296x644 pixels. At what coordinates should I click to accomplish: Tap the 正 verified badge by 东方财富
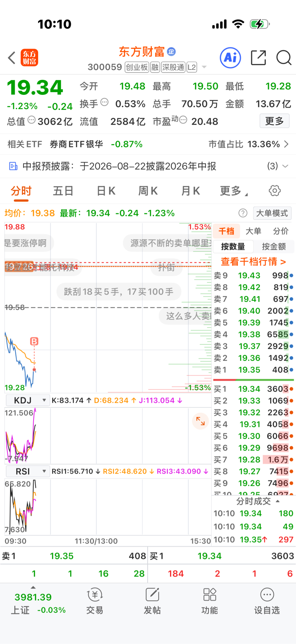coord(171,51)
